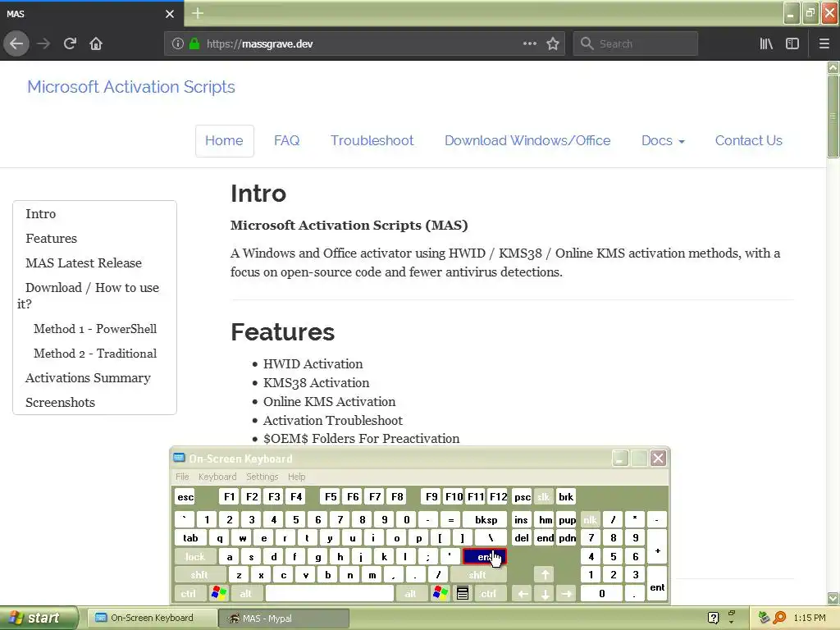The image size is (840, 630).
Task: Toggle the left alt key on keyboard
Action: click(x=245, y=593)
